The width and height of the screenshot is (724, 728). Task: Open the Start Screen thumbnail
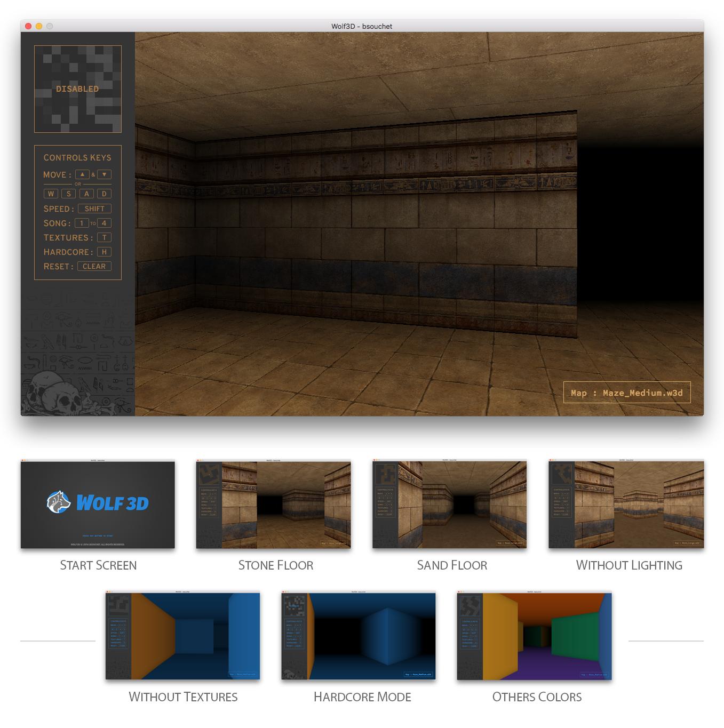pyautogui.click(x=98, y=503)
